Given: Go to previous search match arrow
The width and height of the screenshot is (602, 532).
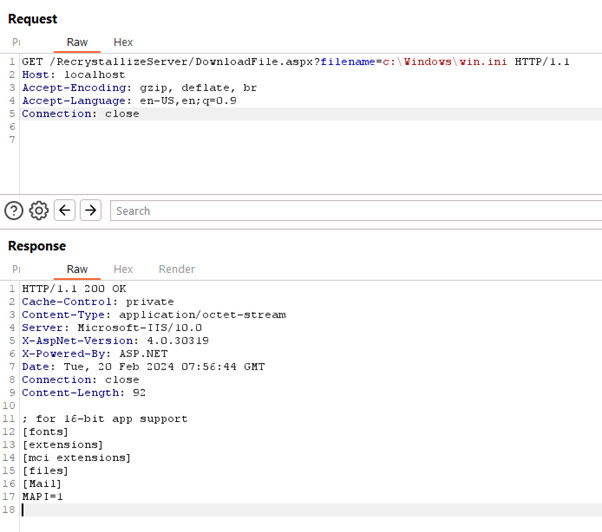Looking at the screenshot, I should (x=65, y=210).
